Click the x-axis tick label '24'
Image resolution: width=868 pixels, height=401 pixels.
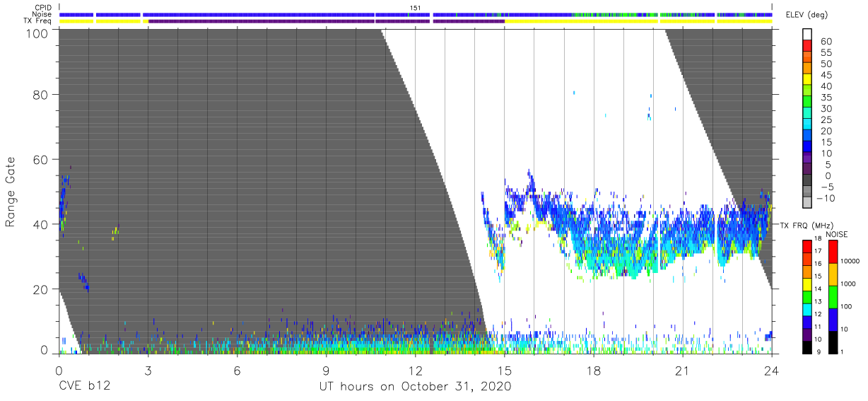point(771,371)
